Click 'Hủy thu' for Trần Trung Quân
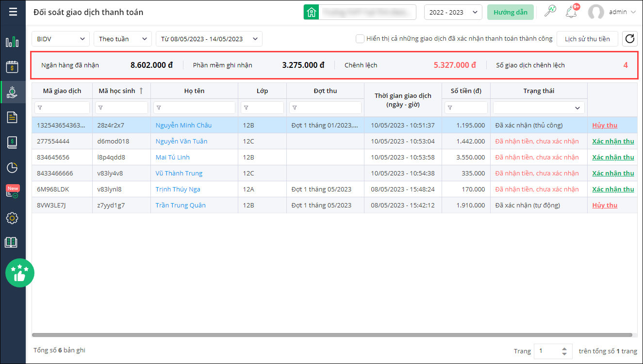The image size is (643, 364). pyautogui.click(x=605, y=205)
